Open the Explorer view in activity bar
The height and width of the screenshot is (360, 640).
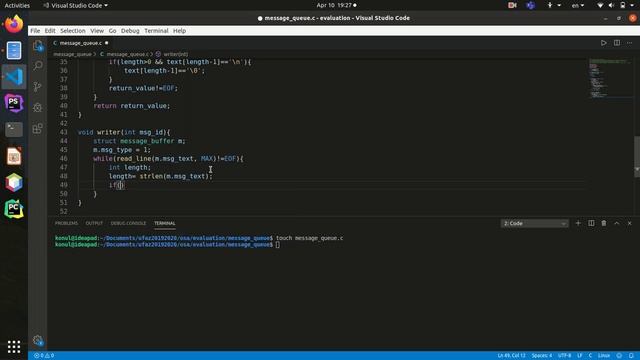tap(38, 45)
